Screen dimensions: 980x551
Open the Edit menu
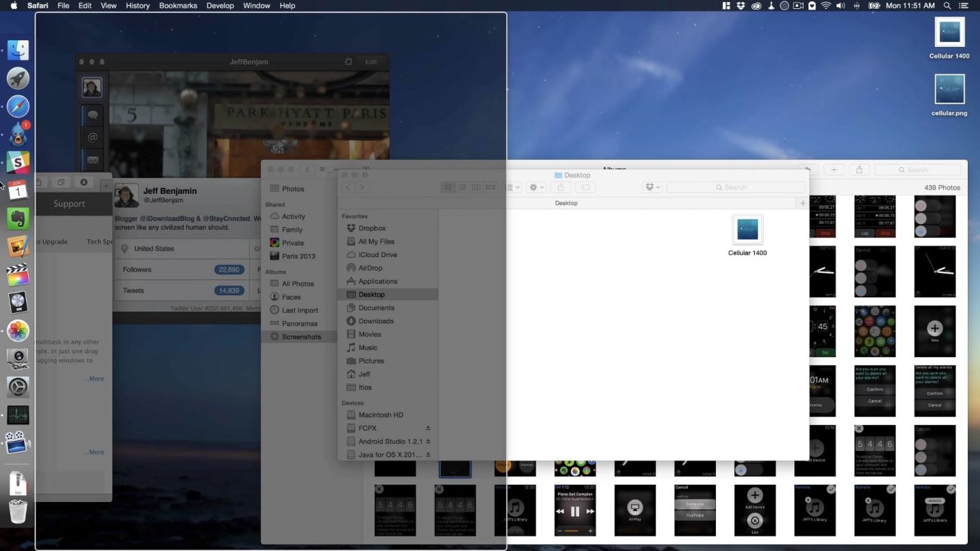[x=85, y=5]
